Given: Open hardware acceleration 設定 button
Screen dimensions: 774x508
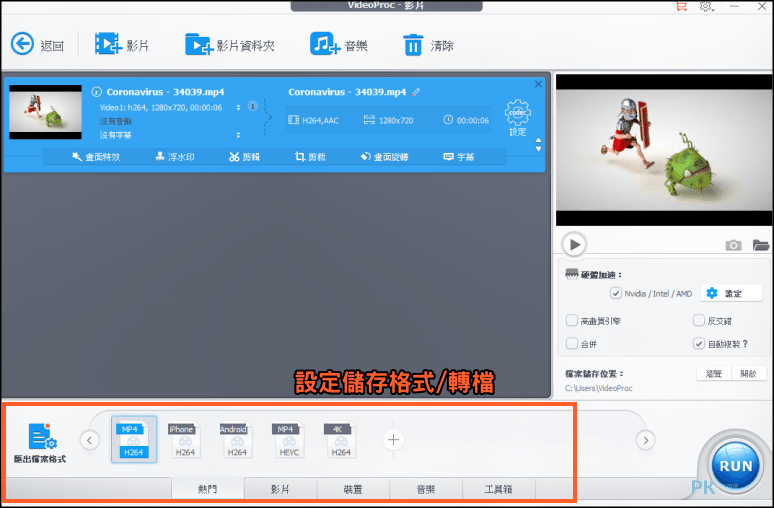Looking at the screenshot, I should [x=731, y=293].
